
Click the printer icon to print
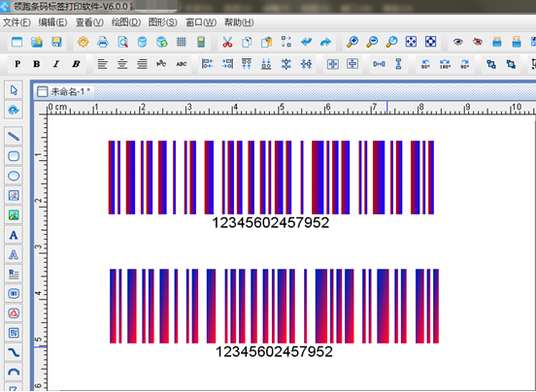tap(103, 42)
